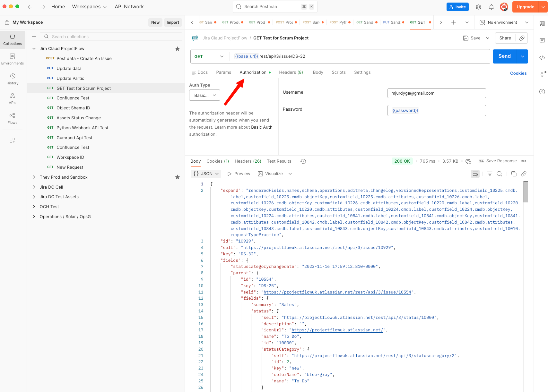This screenshot has height=392, width=548.
Task: Click the response history clock icon
Action: tap(303, 161)
